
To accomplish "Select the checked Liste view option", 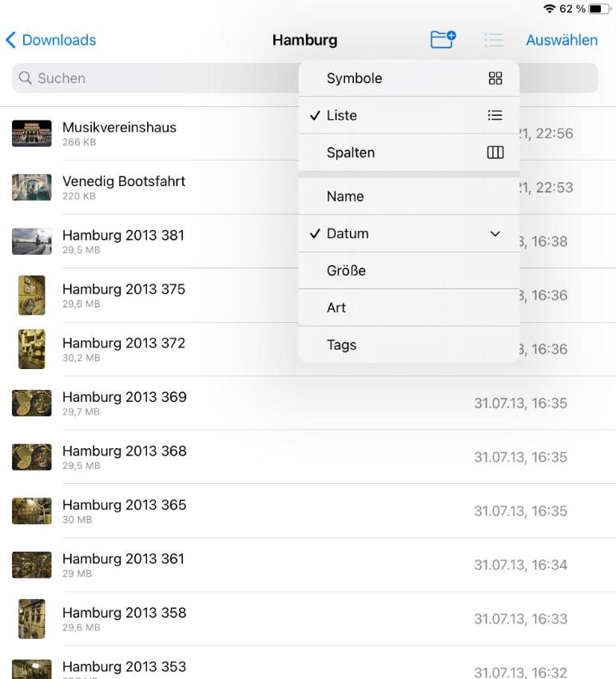I will click(x=342, y=116).
